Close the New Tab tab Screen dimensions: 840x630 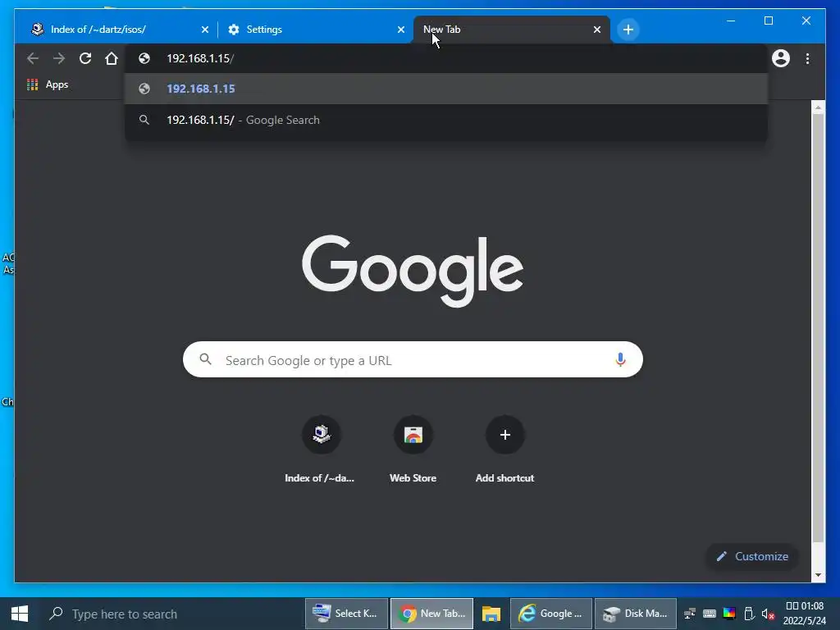[597, 30]
